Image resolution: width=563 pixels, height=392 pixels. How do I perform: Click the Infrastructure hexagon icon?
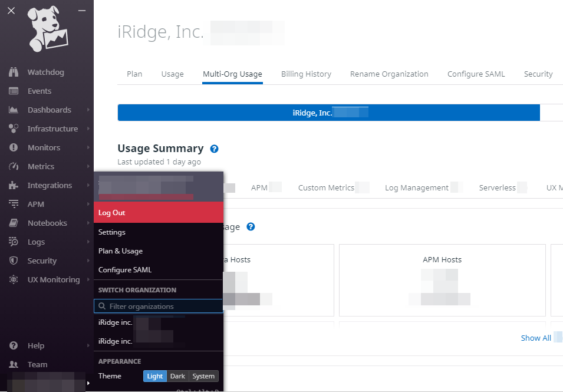tap(14, 129)
